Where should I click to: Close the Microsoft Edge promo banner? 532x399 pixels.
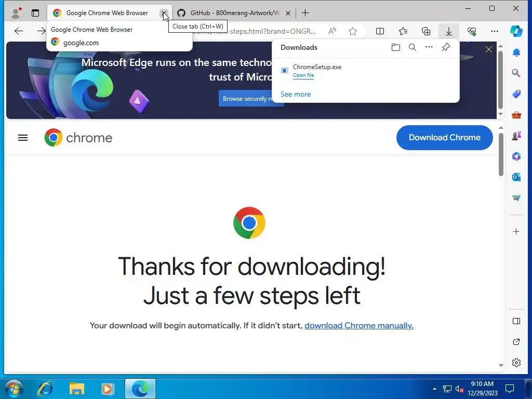tap(488, 49)
